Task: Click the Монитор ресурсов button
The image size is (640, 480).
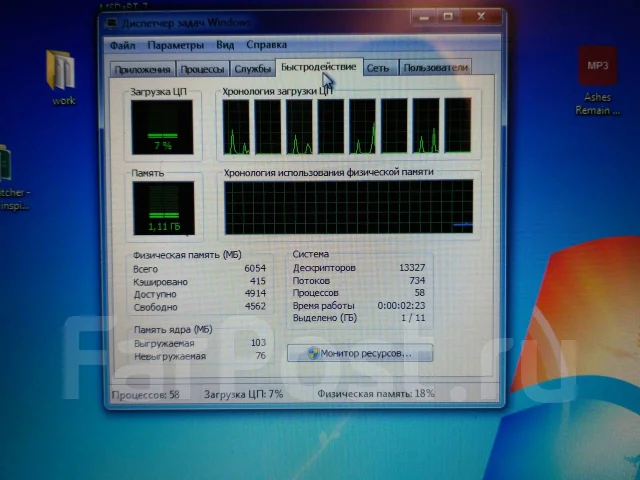Action: pos(360,353)
